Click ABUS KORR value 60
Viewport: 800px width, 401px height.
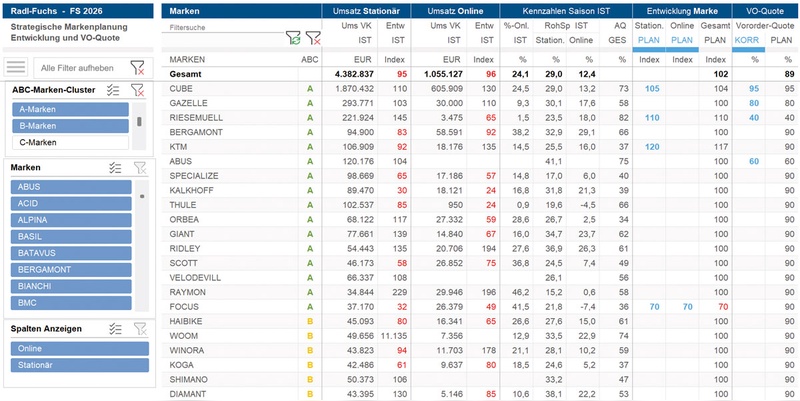coord(754,161)
